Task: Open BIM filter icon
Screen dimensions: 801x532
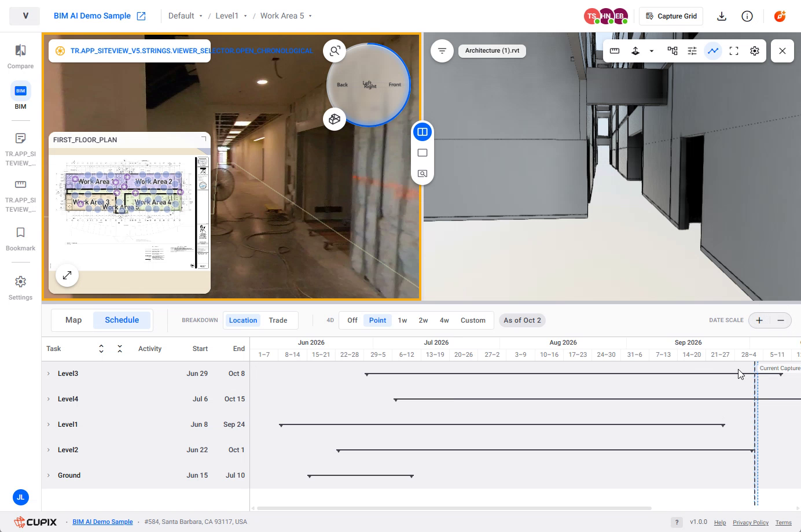Action: pos(442,51)
